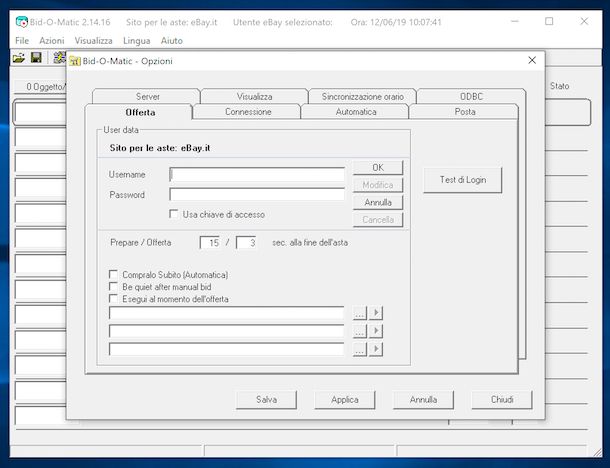Enable Compralo Subito (Automatica) checkbox
The height and width of the screenshot is (468, 610).
113,275
